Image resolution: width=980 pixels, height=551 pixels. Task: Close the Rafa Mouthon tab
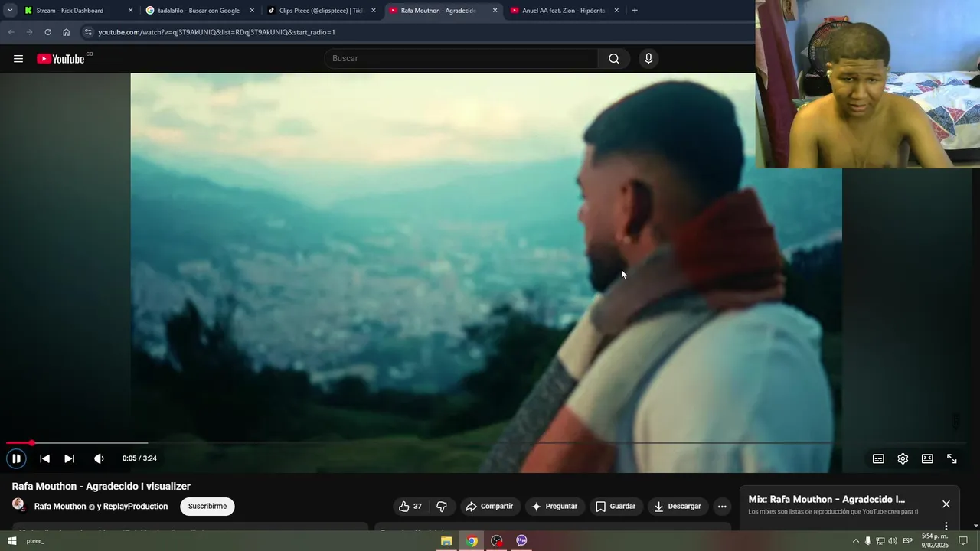tap(495, 11)
